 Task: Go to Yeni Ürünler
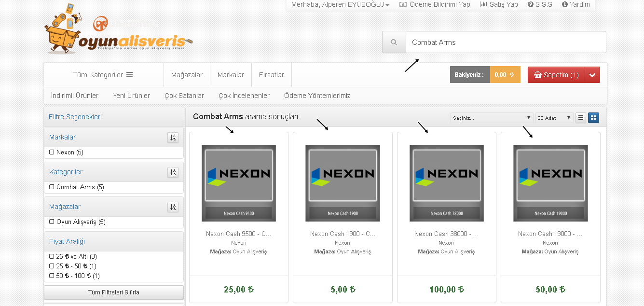coord(131,96)
